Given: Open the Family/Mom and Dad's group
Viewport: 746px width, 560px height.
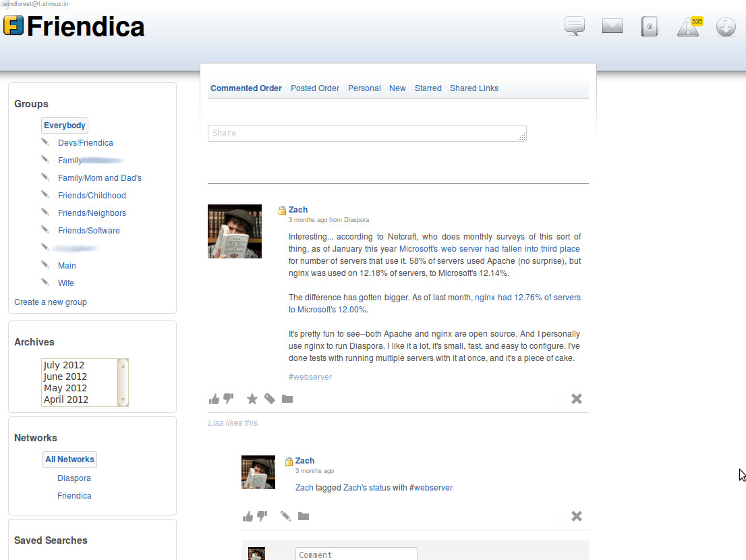Looking at the screenshot, I should click(x=100, y=178).
